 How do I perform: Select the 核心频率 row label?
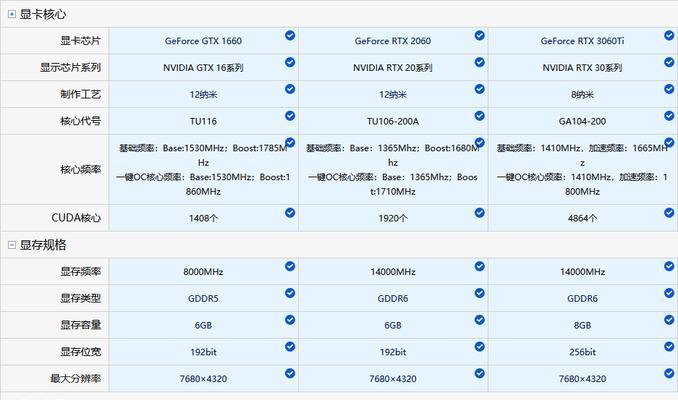[x=80, y=170]
